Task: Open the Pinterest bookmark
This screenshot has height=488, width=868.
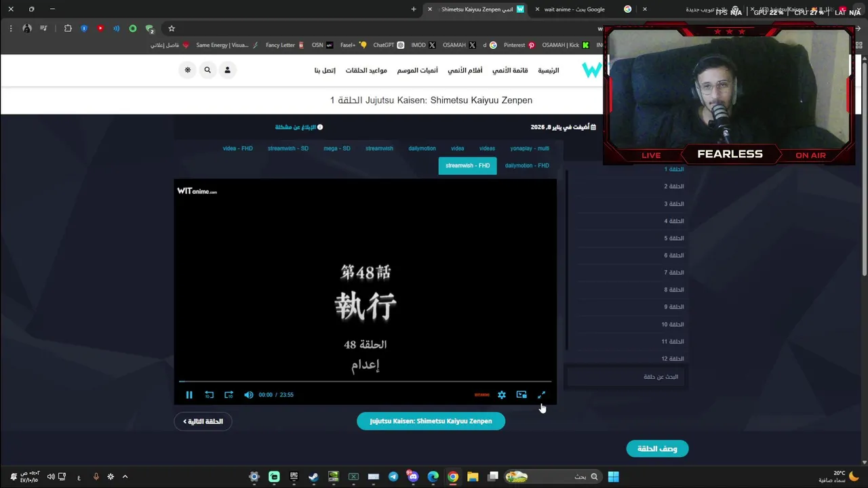Action: 519,45
